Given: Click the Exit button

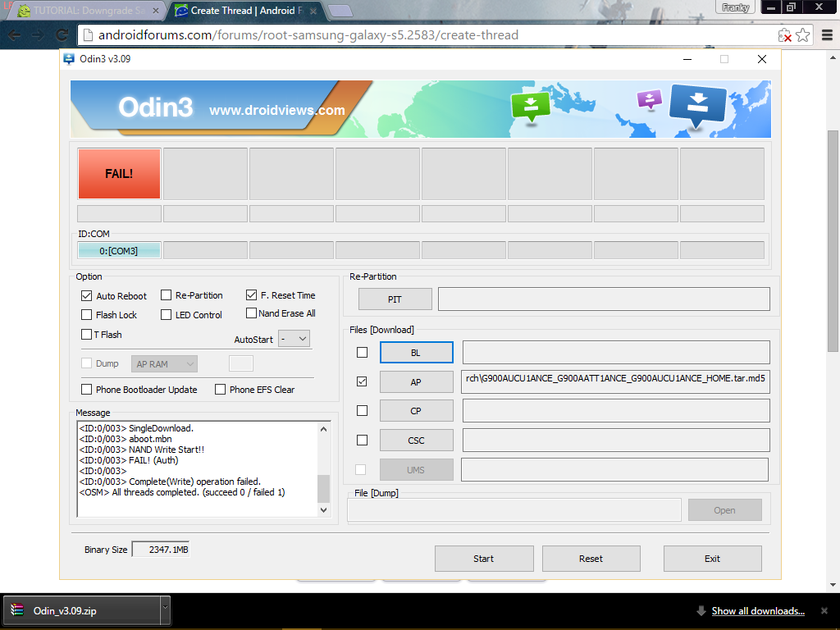Looking at the screenshot, I should (x=713, y=559).
